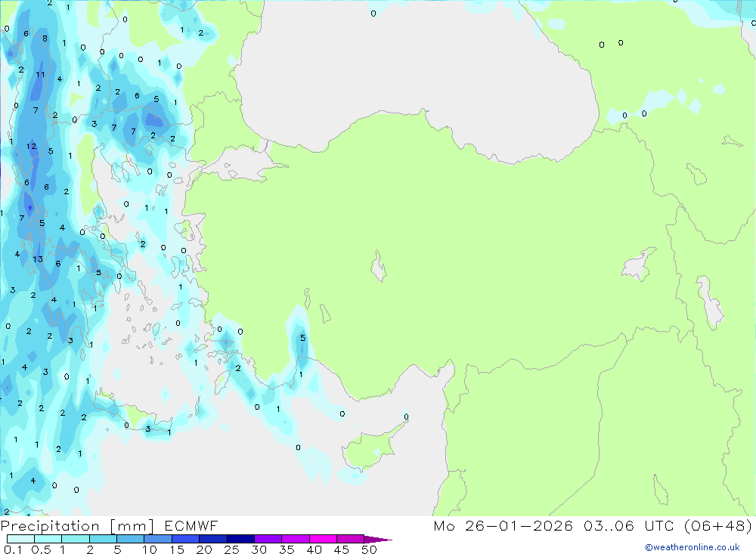Select the 5–10 mm legend color swatch
This screenshot has height=554, width=756.
pyautogui.click(x=130, y=539)
